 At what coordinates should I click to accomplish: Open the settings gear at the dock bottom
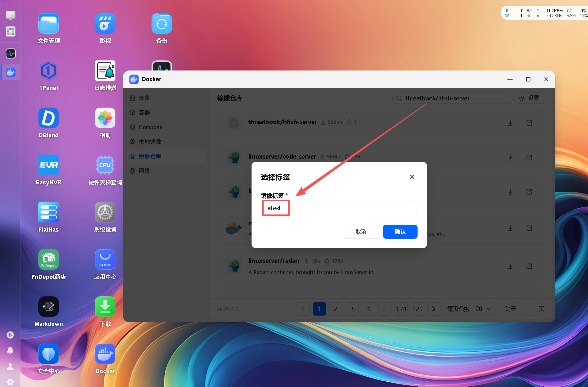[10, 382]
